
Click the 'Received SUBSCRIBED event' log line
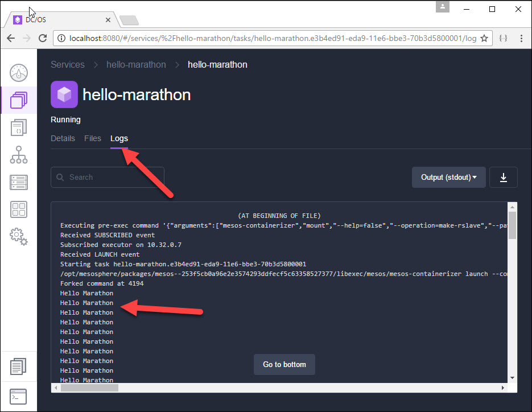coord(108,235)
